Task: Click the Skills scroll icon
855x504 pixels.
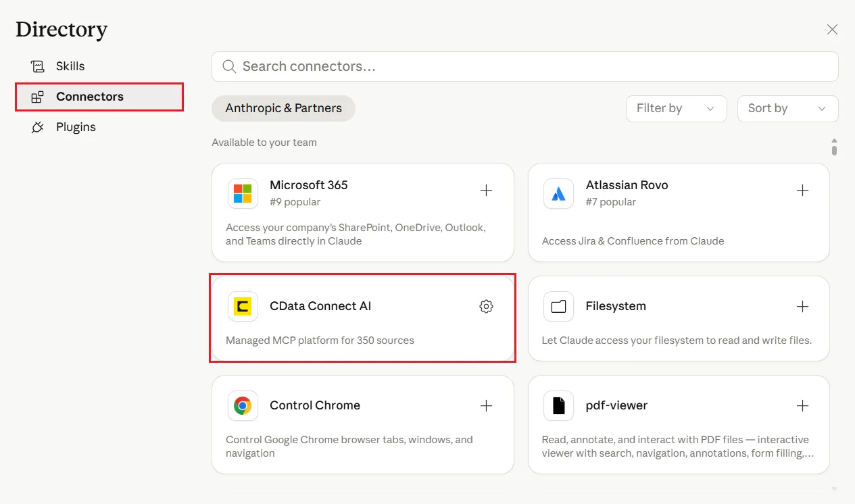Action: 38,66
